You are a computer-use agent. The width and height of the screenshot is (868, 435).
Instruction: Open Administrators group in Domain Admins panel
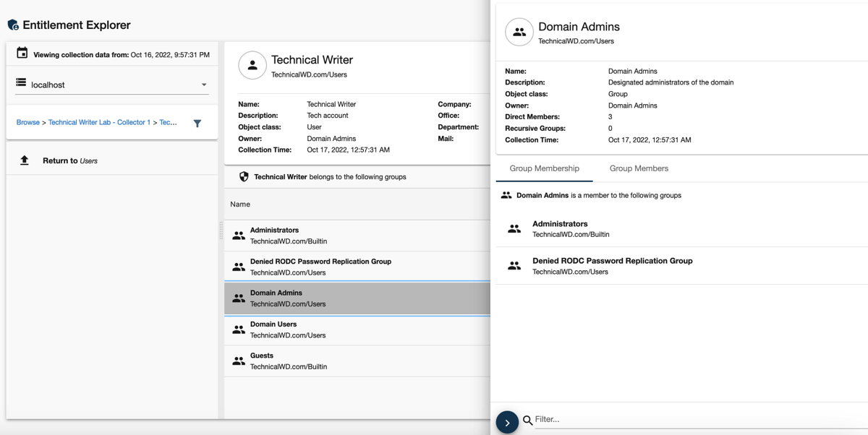[x=560, y=228]
